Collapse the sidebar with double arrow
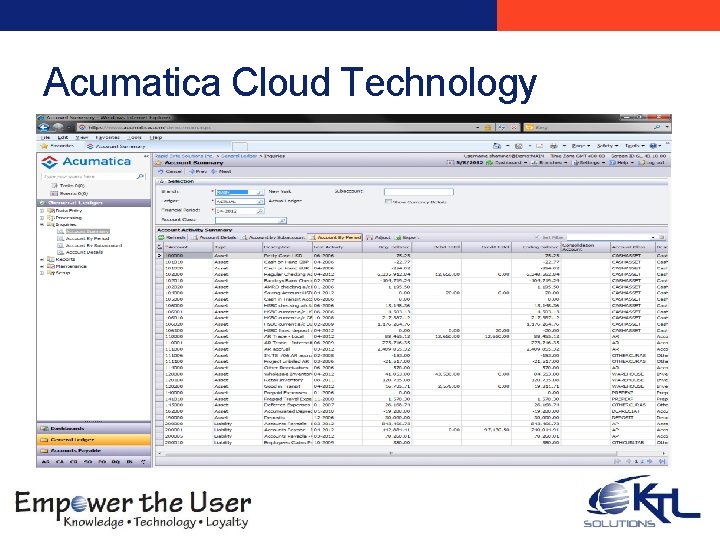The width and height of the screenshot is (720, 540). tap(146, 157)
